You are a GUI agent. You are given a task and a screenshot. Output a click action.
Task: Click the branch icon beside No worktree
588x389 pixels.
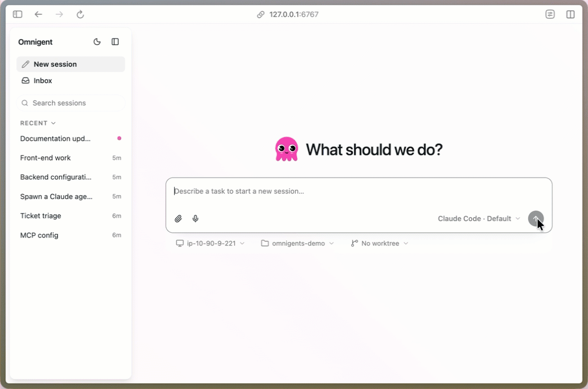click(x=354, y=244)
